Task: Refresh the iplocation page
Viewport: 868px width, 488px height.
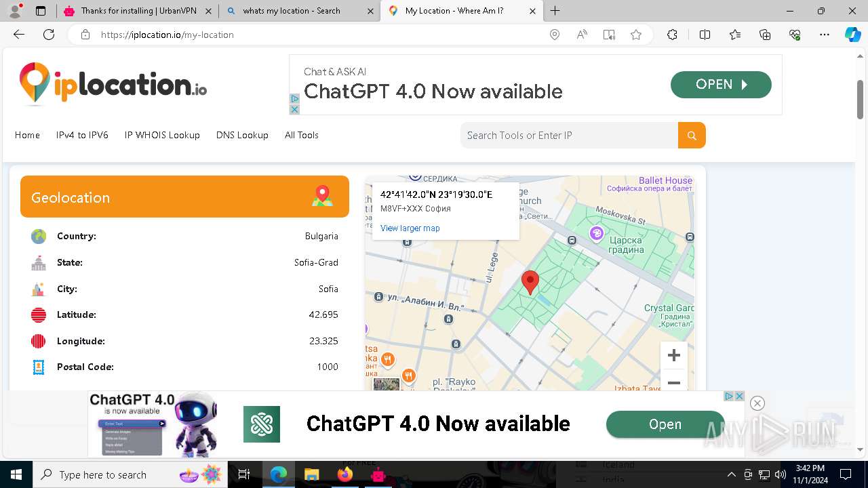Action: tap(49, 35)
